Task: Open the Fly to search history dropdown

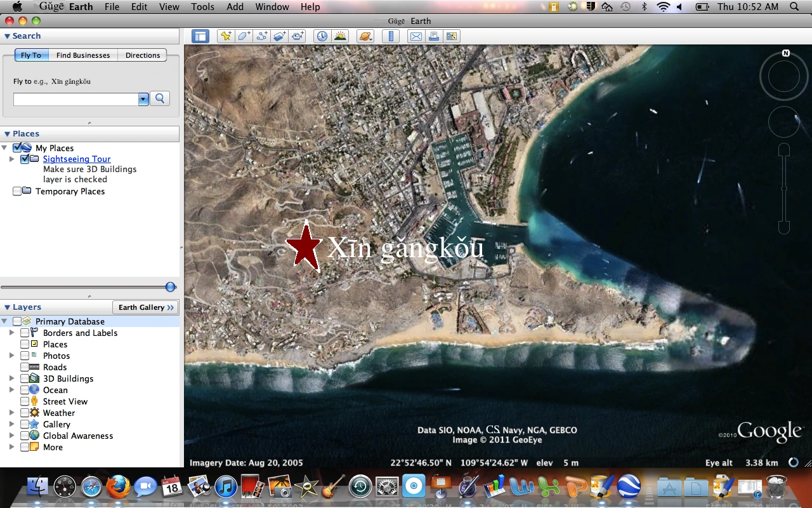Action: tap(143, 99)
